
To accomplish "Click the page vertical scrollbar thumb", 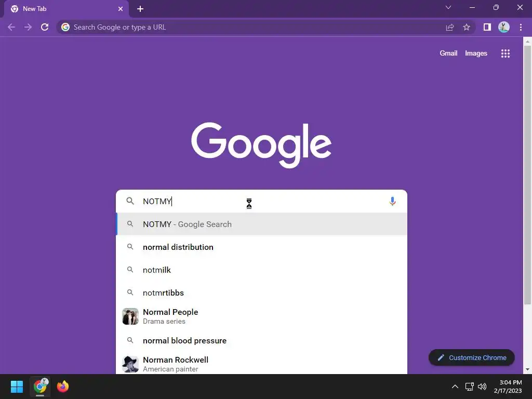I will coord(527,175).
